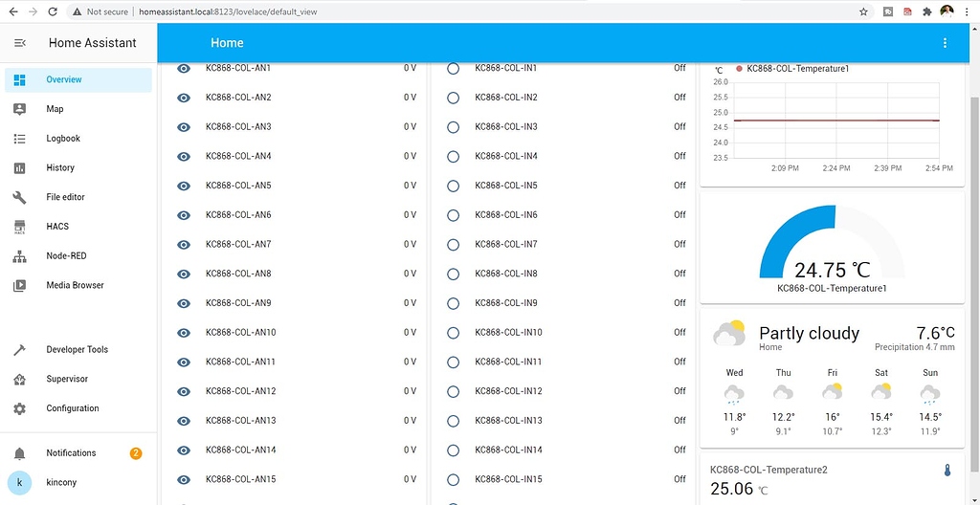Click the eye icon for KC868-COL-AN4

(183, 157)
